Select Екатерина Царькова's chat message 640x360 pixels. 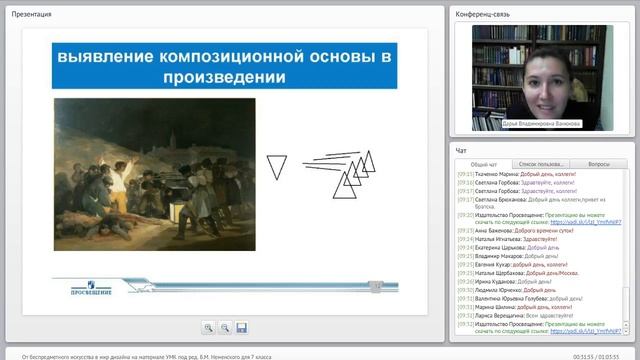click(x=508, y=248)
